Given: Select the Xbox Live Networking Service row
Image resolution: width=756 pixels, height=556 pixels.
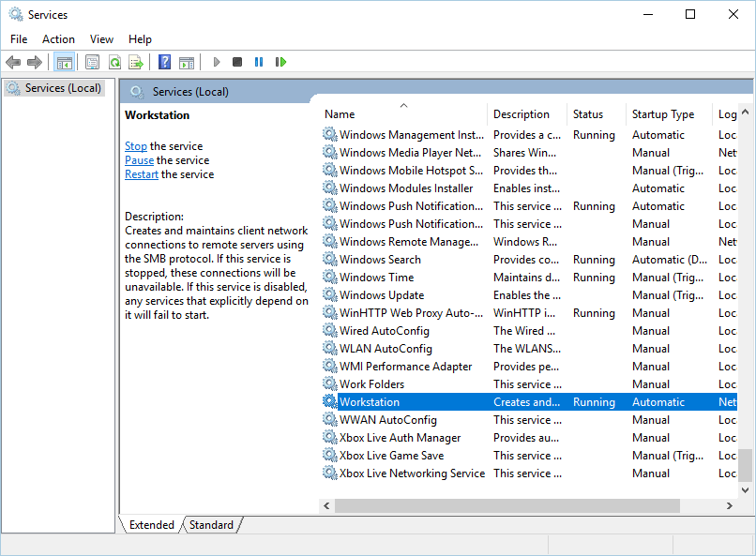Looking at the screenshot, I should click(x=529, y=473).
